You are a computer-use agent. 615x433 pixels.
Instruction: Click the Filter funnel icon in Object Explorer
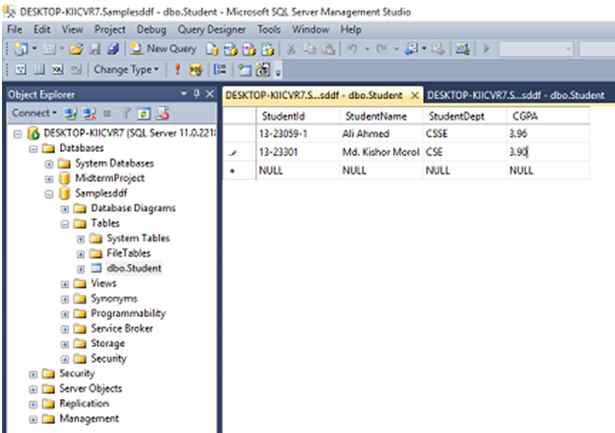126,114
